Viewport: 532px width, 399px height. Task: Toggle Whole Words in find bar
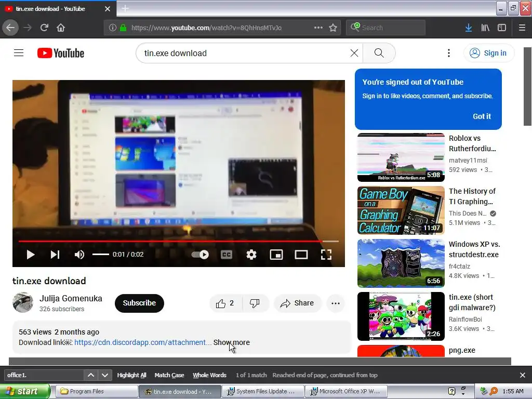[209, 375]
